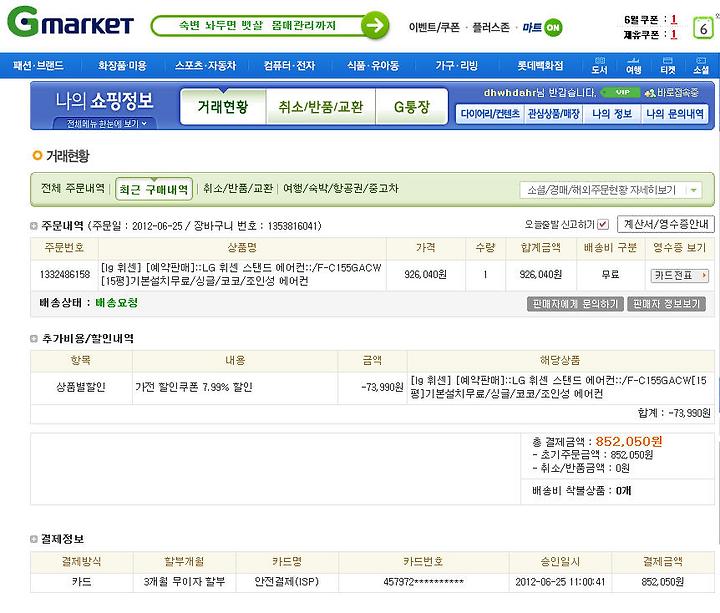The width and height of the screenshot is (720, 613).
Task: Open the 소셜 icon menu
Action: point(701,66)
